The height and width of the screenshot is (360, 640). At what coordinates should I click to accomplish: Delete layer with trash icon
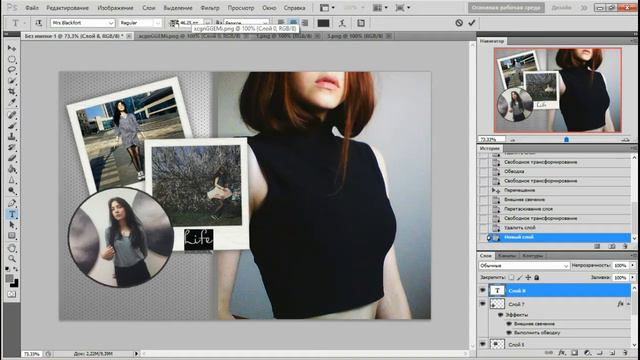[x=625, y=353]
